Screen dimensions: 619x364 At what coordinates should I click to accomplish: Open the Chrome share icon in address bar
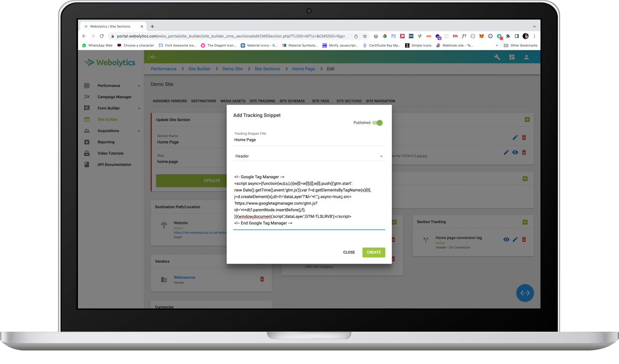coord(356,36)
